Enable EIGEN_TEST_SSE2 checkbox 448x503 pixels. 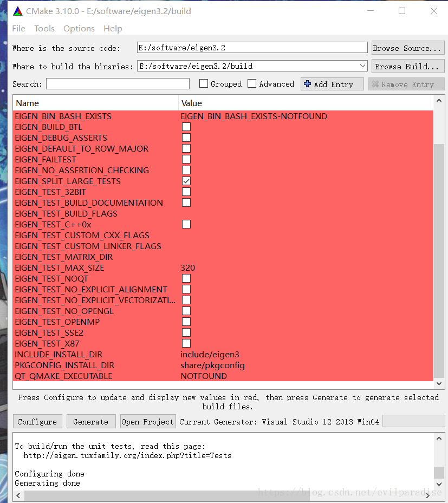(x=186, y=332)
